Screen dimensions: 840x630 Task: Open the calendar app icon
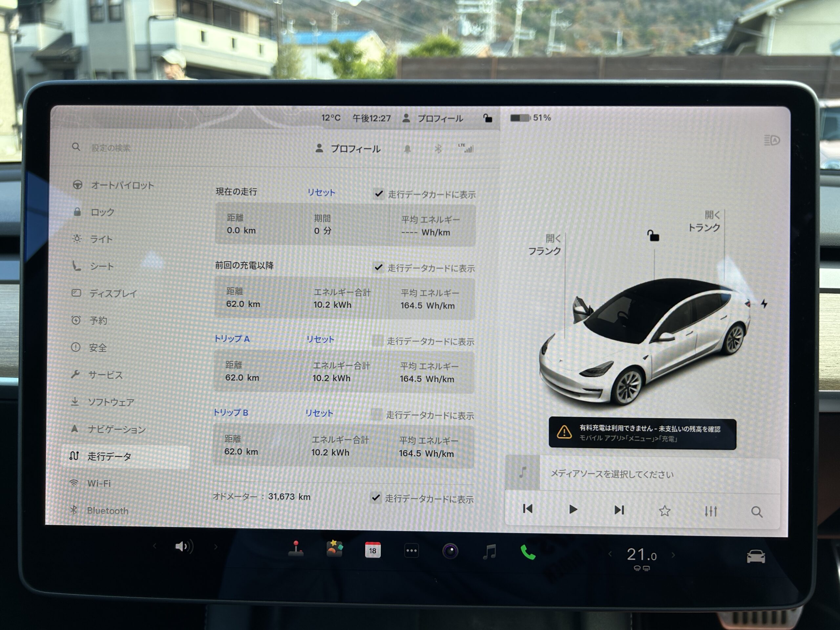(372, 550)
